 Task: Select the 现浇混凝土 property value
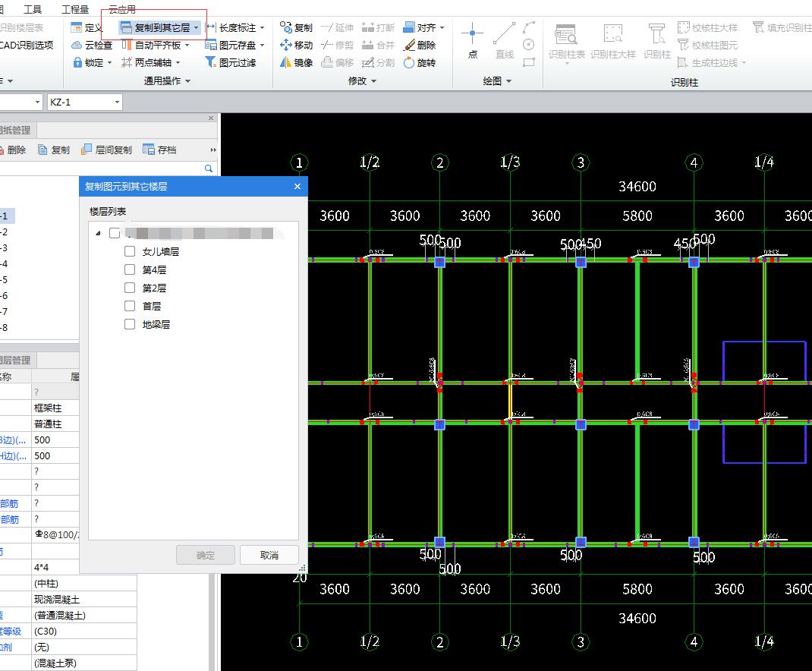click(84, 599)
